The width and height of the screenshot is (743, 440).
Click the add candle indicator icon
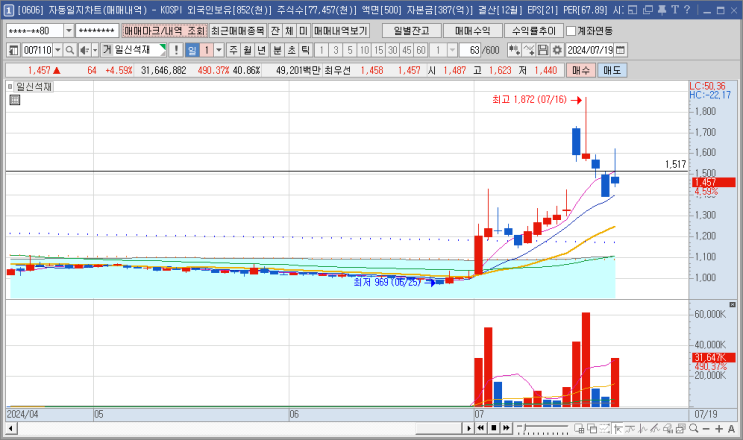pos(514,50)
